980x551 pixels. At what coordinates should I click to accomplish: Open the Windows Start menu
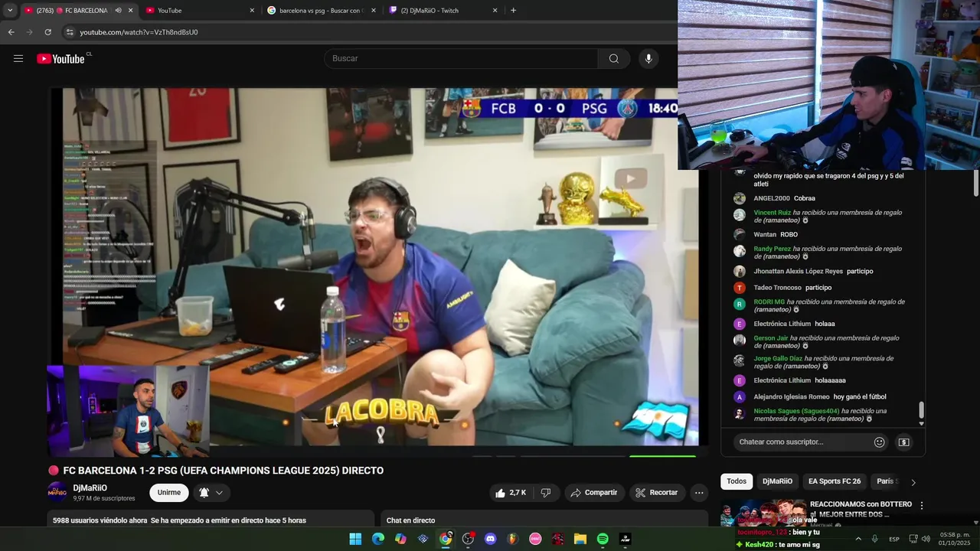[355, 539]
